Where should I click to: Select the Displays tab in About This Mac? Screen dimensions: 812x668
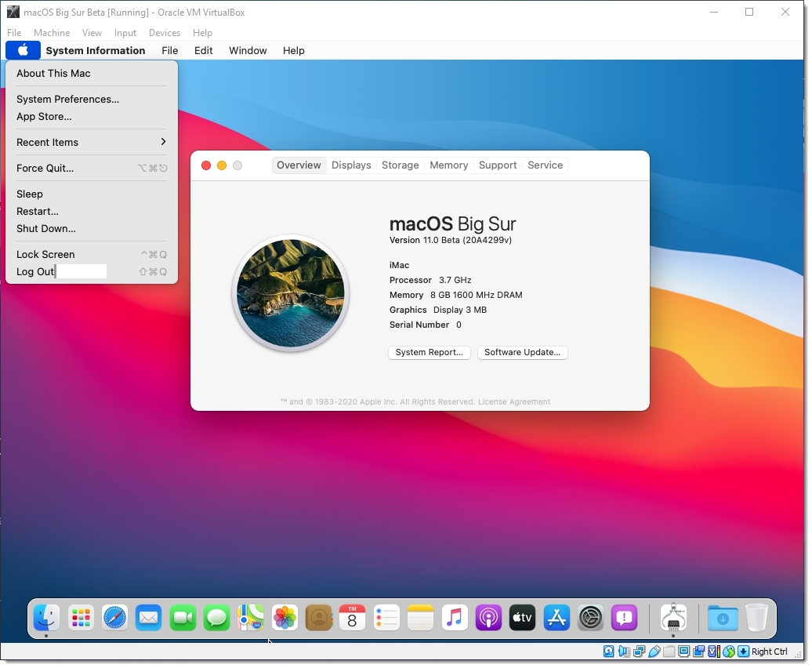tap(351, 165)
